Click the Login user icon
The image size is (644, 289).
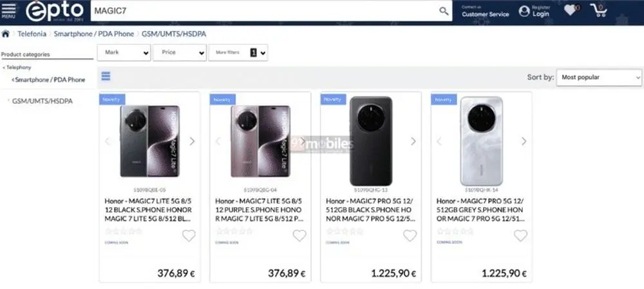[x=524, y=11]
